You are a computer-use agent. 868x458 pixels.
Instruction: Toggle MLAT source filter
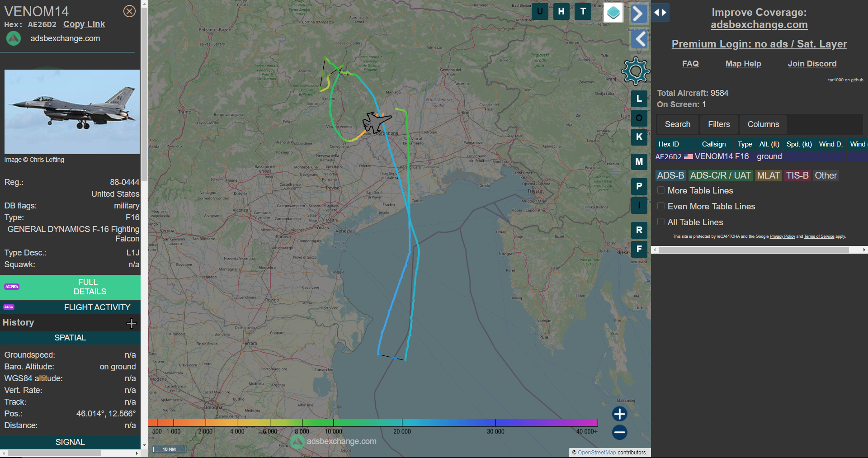click(769, 175)
